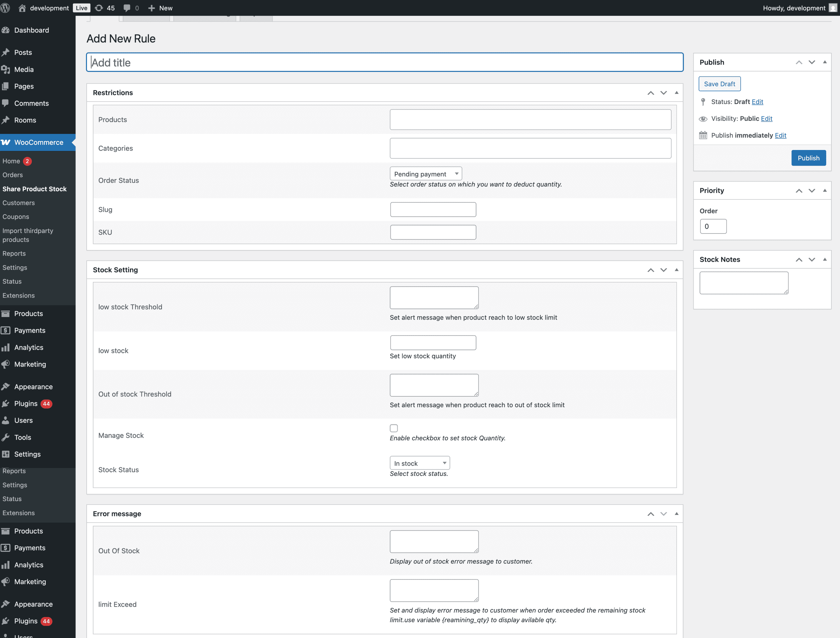Image resolution: width=840 pixels, height=638 pixels.
Task: Open the Plugins menu with 44 badge
Action: 26,403
